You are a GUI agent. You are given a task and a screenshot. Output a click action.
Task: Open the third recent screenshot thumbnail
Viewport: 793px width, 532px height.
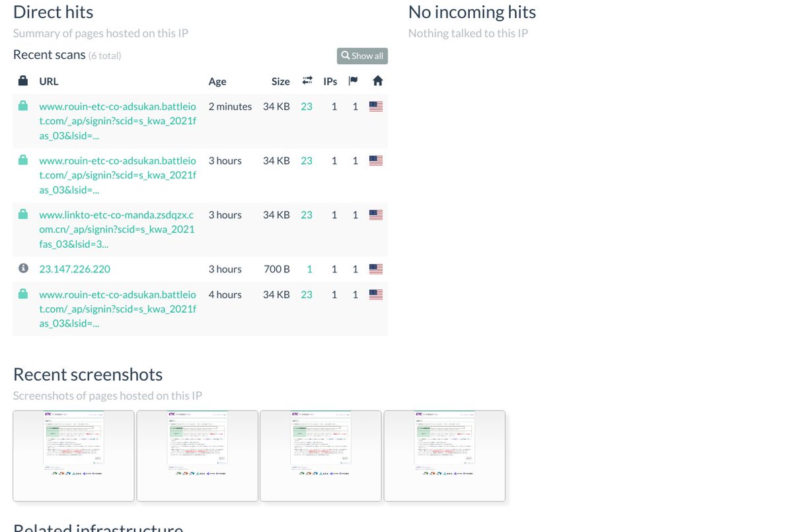[x=321, y=455]
